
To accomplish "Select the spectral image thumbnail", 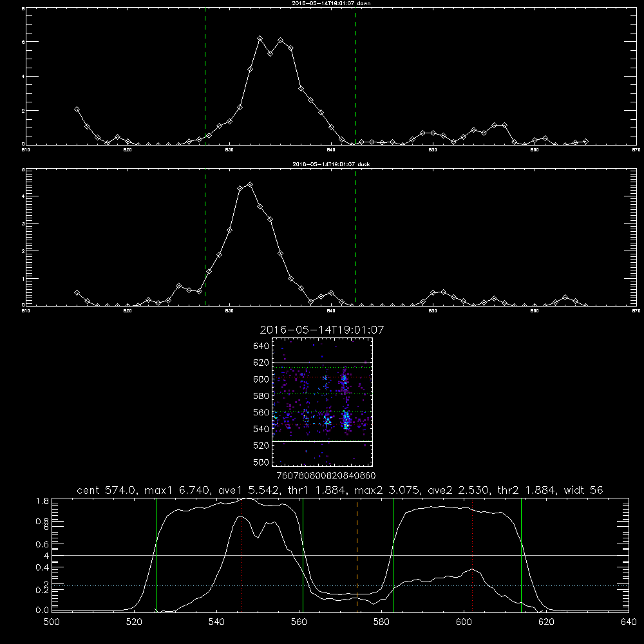I will coord(323,402).
